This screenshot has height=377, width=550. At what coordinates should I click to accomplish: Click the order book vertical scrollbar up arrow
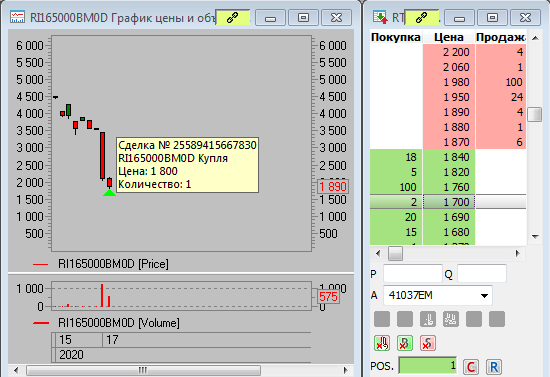(535, 38)
